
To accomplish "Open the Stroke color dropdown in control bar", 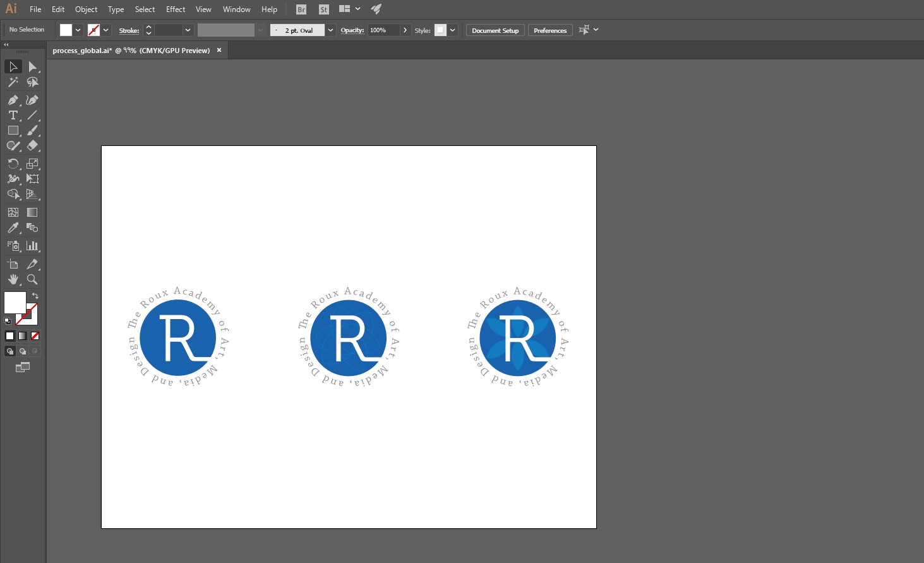I will [106, 30].
